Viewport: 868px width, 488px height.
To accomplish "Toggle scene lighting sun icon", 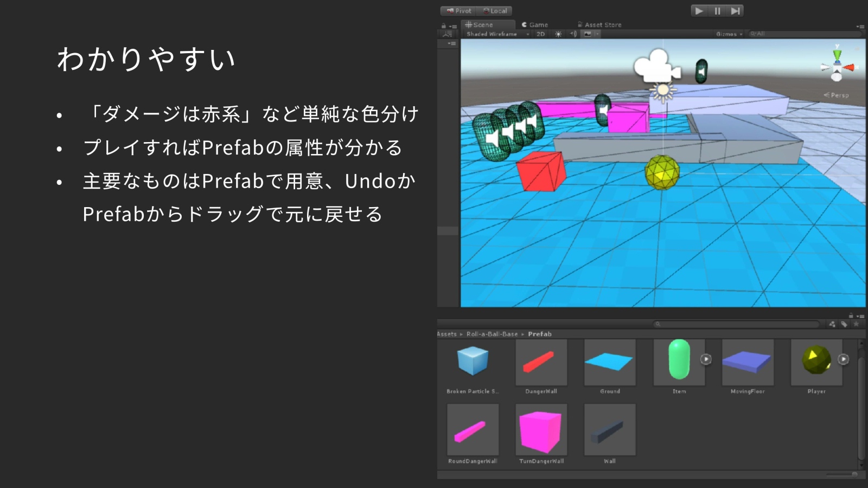I will [x=558, y=34].
